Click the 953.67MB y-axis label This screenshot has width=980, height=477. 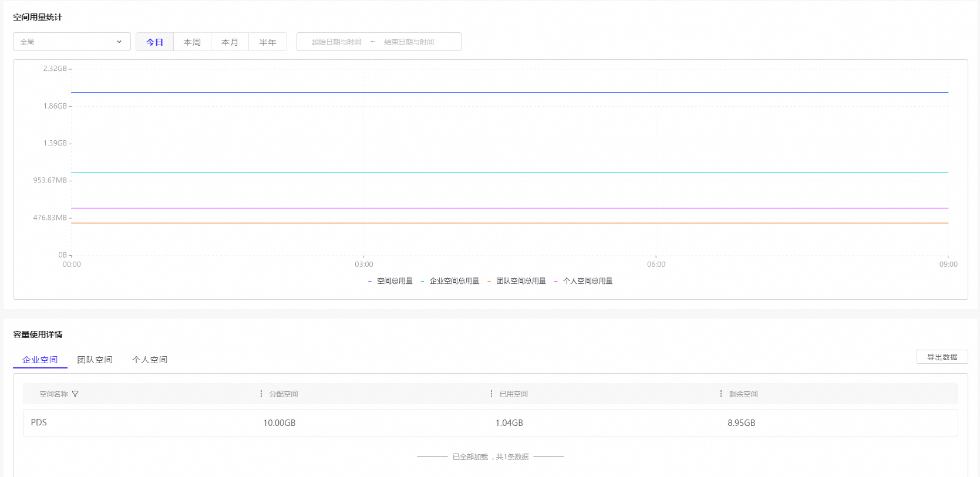click(x=50, y=180)
